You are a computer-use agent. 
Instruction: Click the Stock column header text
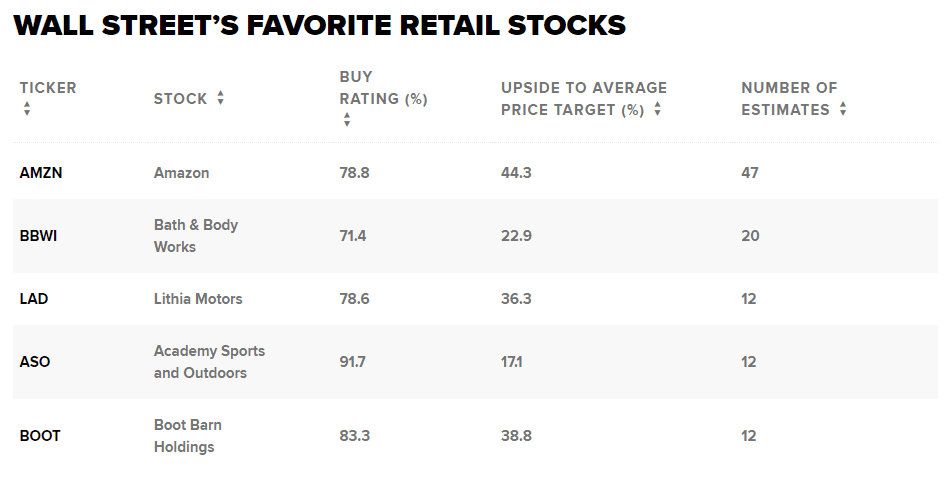(x=181, y=99)
